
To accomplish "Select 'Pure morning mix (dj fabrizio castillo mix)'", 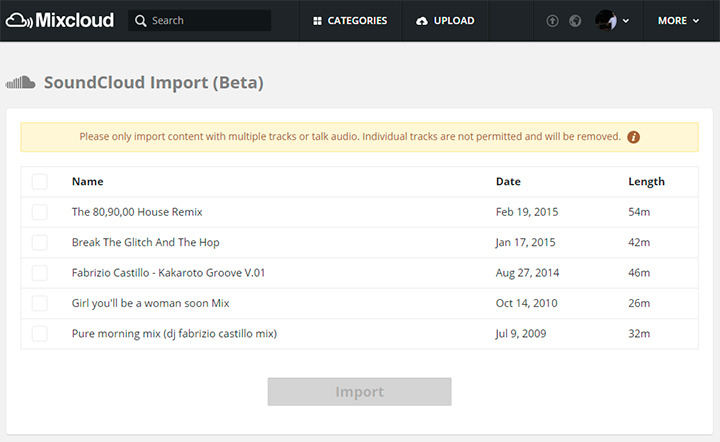I will point(174,334).
